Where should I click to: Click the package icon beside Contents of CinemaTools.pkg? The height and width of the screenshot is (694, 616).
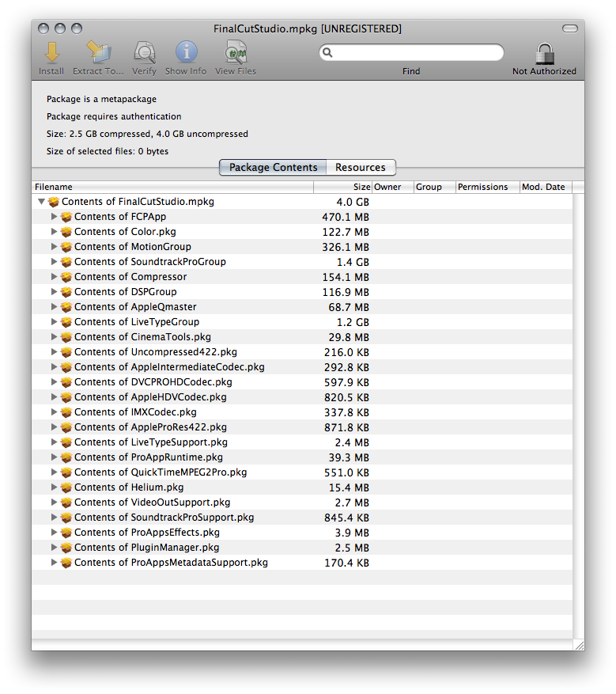pos(66,338)
